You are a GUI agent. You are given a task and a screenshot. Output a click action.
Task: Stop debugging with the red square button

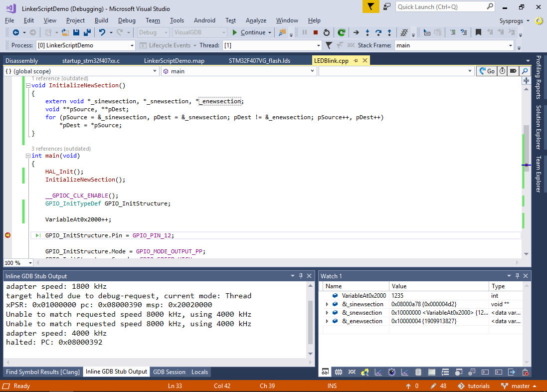point(315,32)
